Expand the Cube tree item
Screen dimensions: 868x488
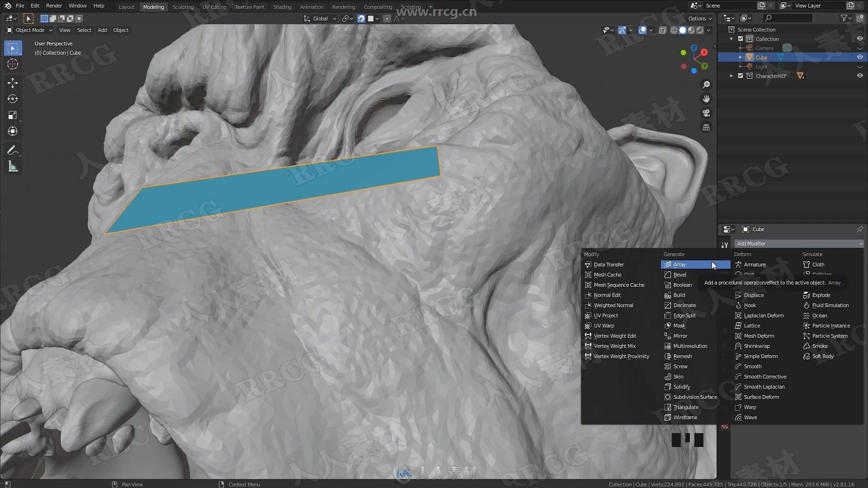(740, 57)
